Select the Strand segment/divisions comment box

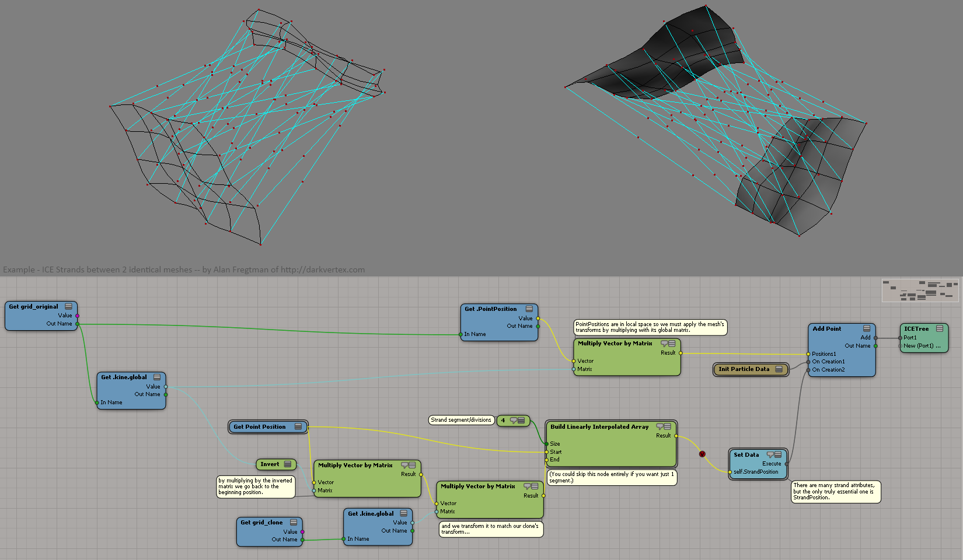click(x=461, y=420)
